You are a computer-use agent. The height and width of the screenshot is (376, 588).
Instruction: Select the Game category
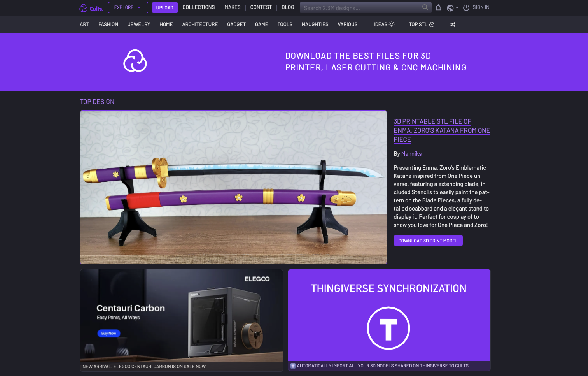point(262,25)
